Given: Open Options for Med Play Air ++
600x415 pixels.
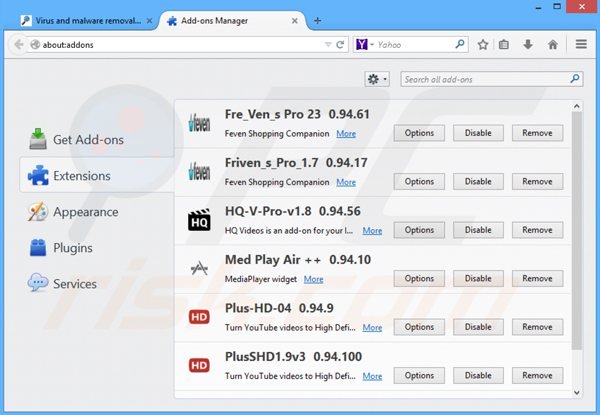Looking at the screenshot, I should click(419, 278).
